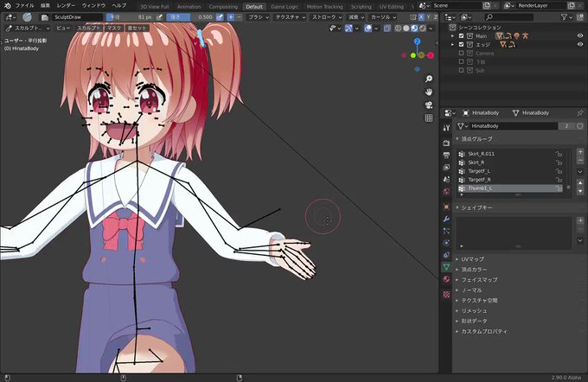Toggle camera view with camera icon
Viewport: 588px width, 382px height.
(x=429, y=105)
